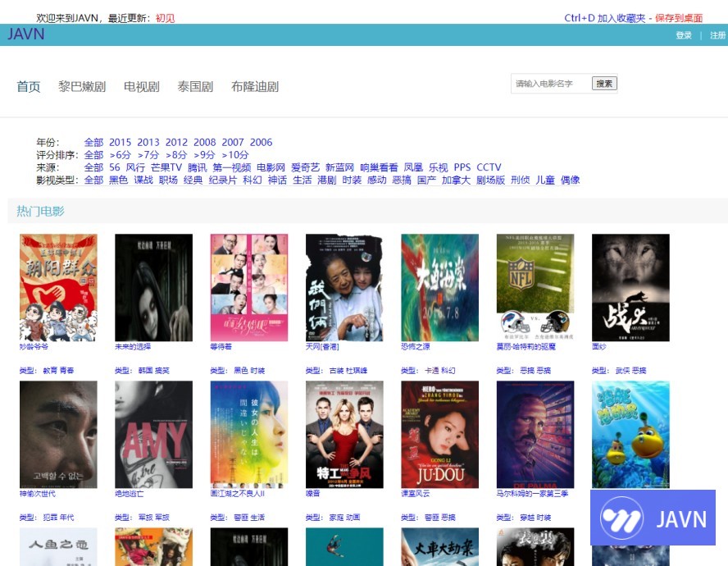Viewport: 728px width, 566px height.
Task: Click the 画江湖之不良人II title link
Action: [x=237, y=494]
